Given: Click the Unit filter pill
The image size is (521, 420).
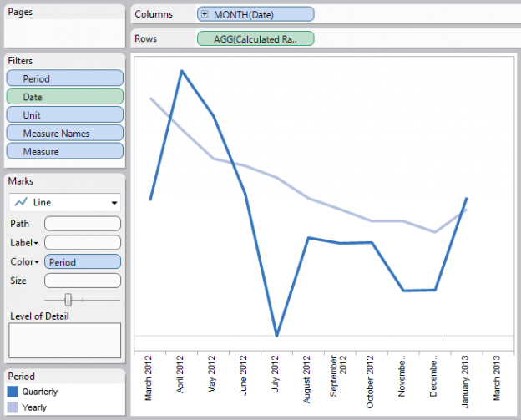Looking at the screenshot, I should point(65,115).
